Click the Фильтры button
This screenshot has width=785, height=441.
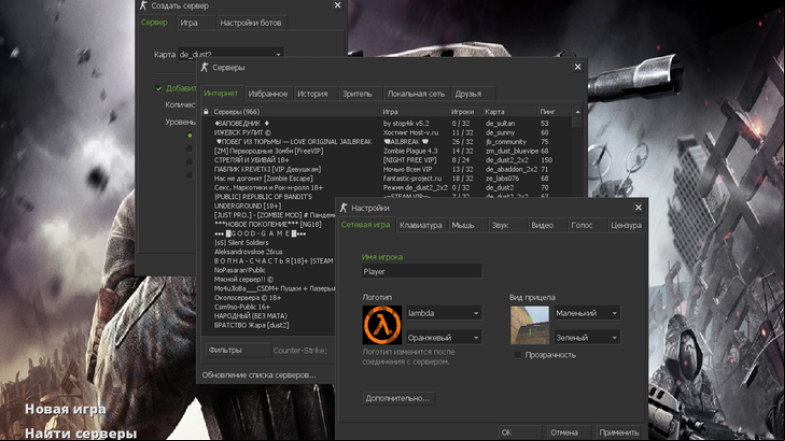coord(238,350)
